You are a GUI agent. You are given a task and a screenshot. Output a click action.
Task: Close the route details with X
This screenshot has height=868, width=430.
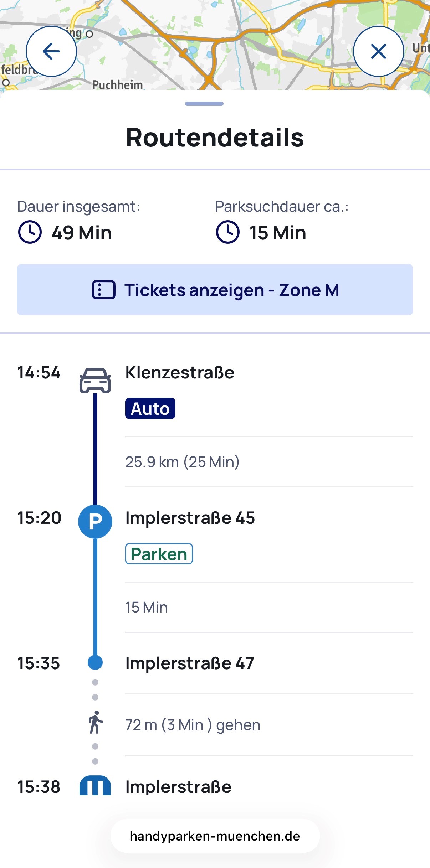point(378,51)
